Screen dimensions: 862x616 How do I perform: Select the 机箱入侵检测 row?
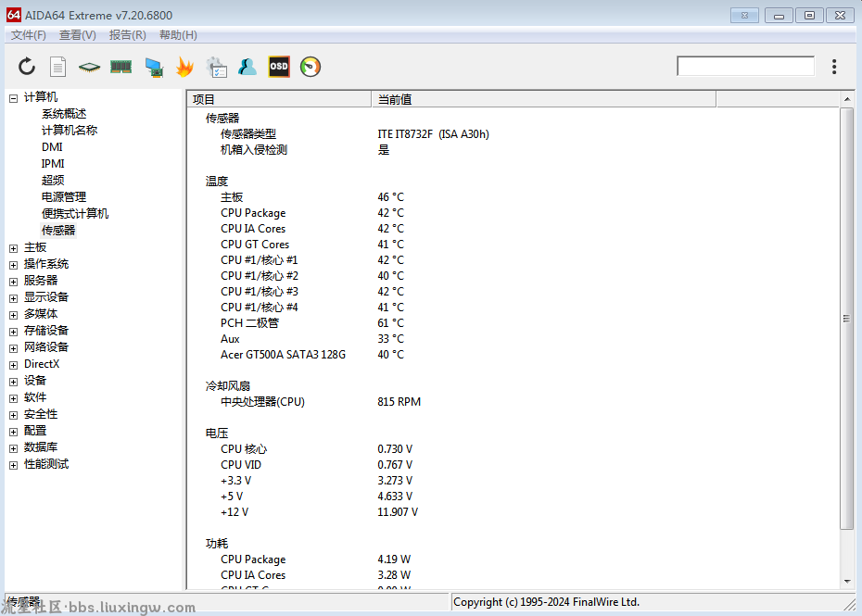pyautogui.click(x=514, y=150)
